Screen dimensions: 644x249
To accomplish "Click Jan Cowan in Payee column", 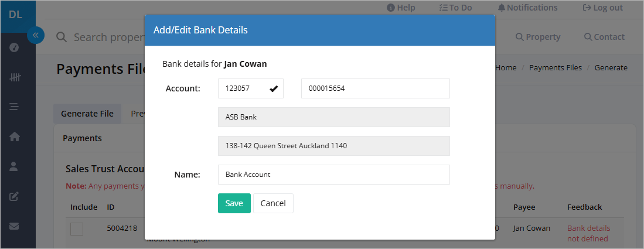I will coord(531,228).
